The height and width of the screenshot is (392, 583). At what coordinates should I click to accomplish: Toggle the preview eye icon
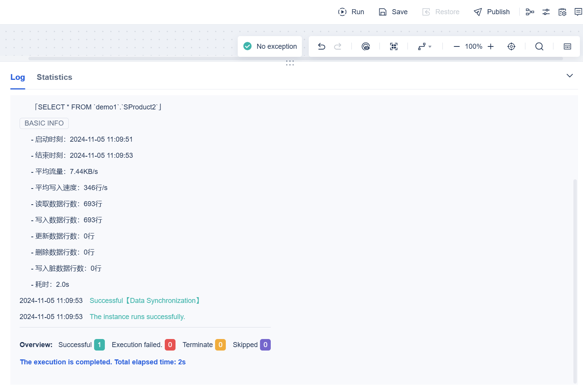point(366,46)
